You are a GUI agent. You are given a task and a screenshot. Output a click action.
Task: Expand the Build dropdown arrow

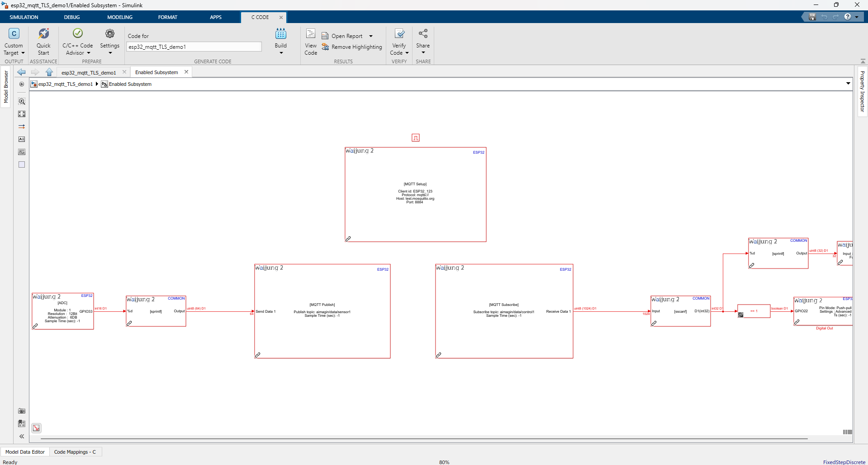pyautogui.click(x=281, y=53)
